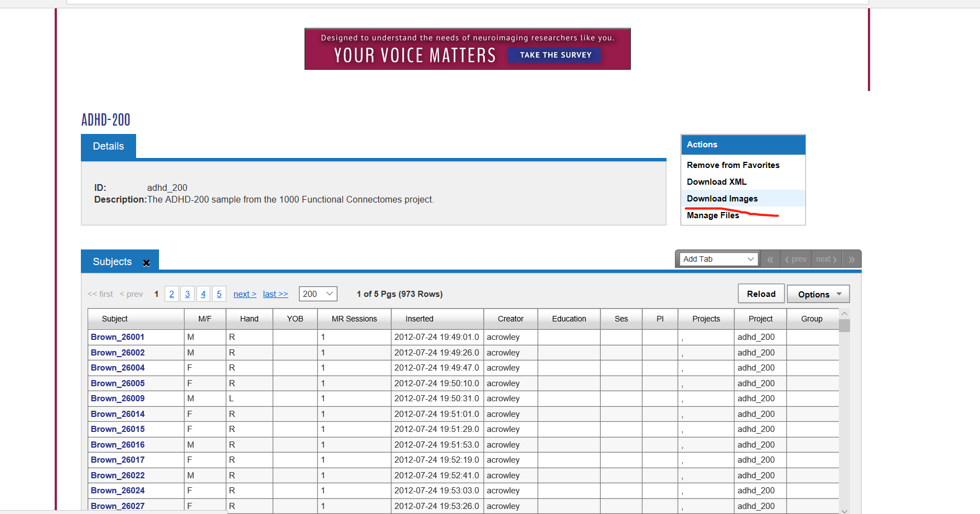Click the last-page double arrow icon
Image resolution: width=980 pixels, height=514 pixels.
click(852, 260)
